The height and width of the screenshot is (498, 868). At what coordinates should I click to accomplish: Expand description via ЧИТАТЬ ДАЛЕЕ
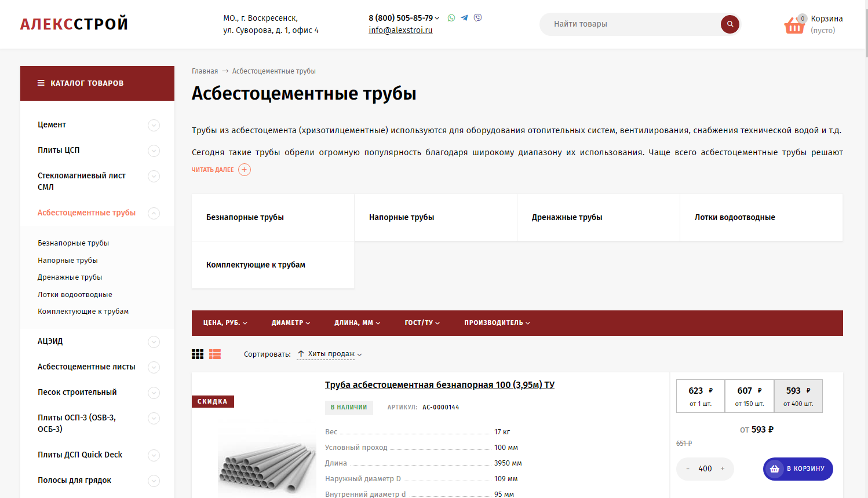pyautogui.click(x=213, y=170)
